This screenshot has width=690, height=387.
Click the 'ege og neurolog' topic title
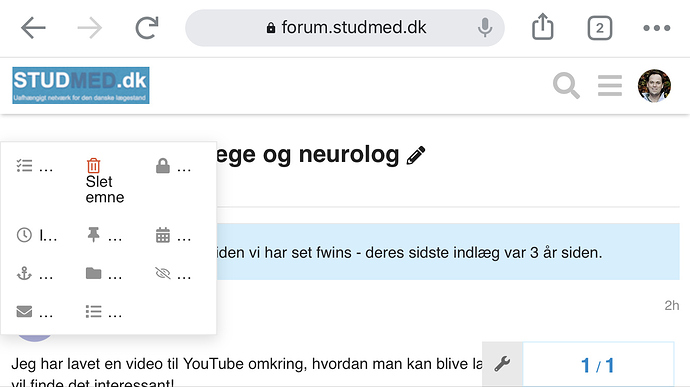click(x=307, y=155)
